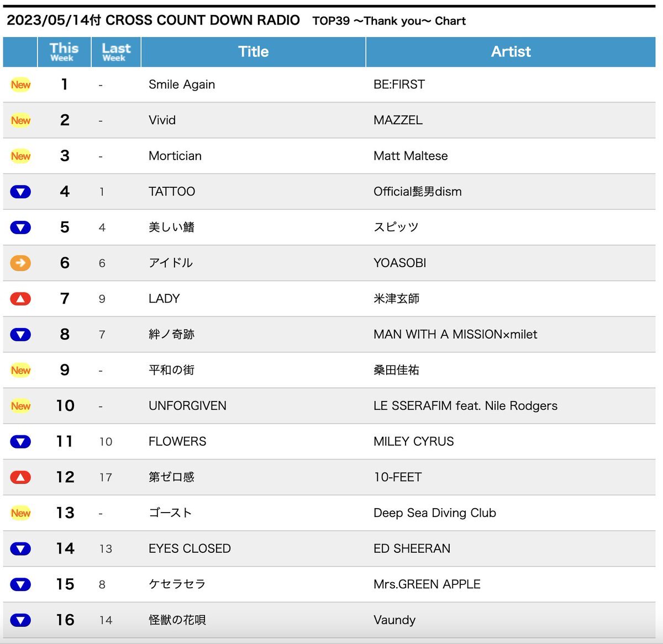Click the artist name MILEY CYRUS
The height and width of the screenshot is (644, 663).
point(413,442)
